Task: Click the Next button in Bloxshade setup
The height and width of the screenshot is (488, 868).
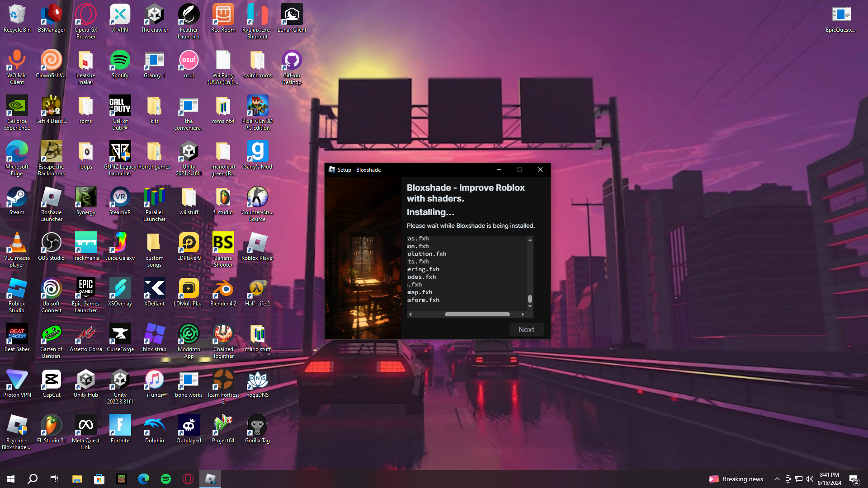Action: coord(526,329)
